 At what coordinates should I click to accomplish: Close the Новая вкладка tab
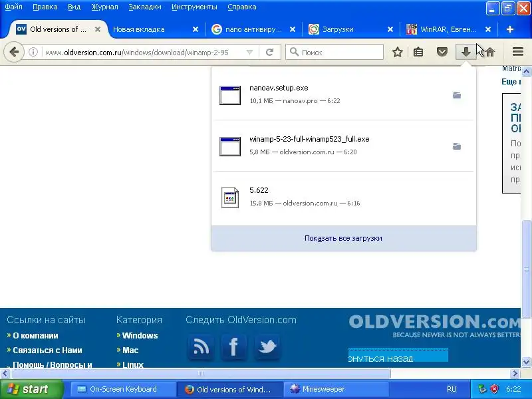click(x=196, y=29)
